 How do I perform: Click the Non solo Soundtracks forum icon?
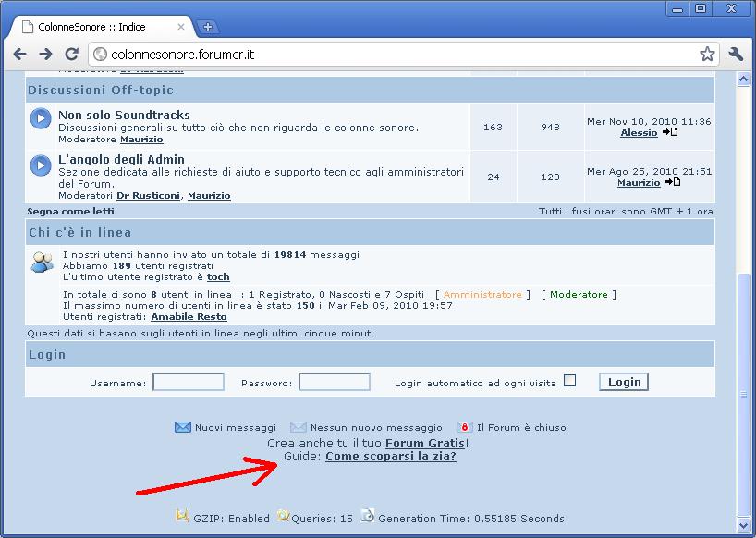(41, 118)
